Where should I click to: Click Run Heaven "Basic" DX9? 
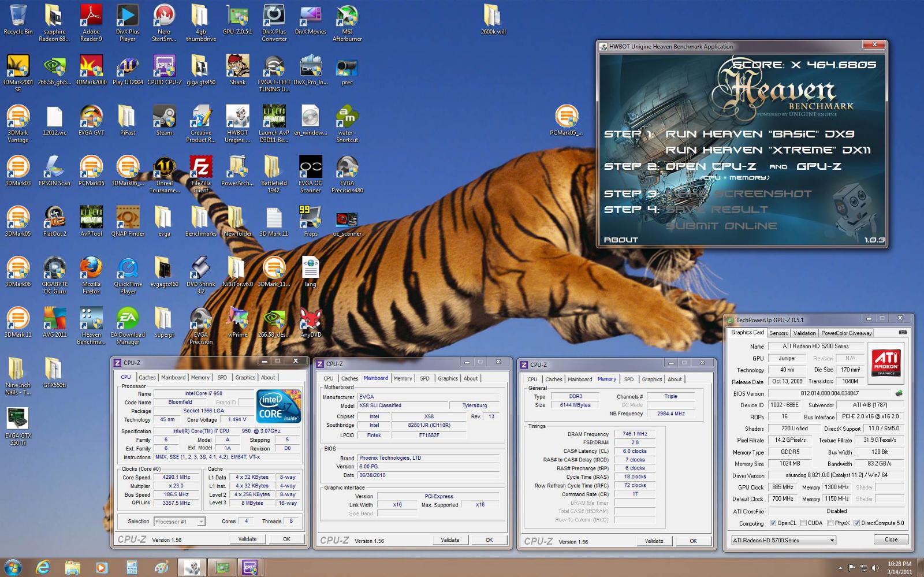point(759,134)
